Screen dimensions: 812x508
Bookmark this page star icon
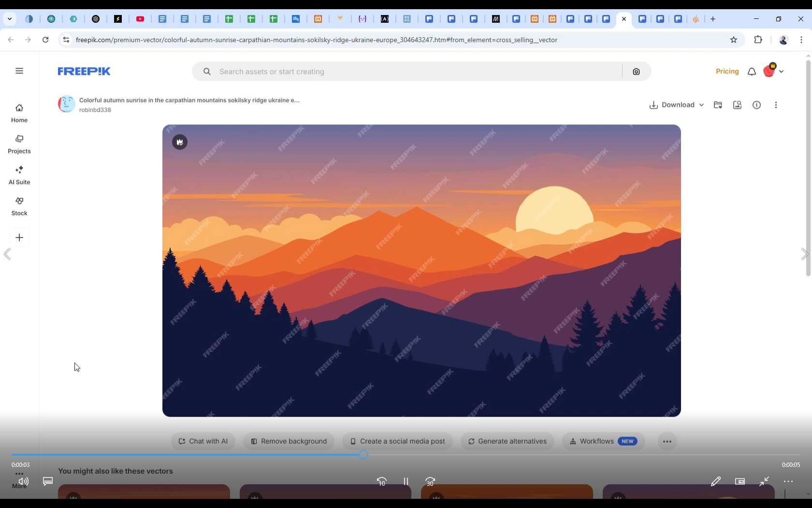734,40
